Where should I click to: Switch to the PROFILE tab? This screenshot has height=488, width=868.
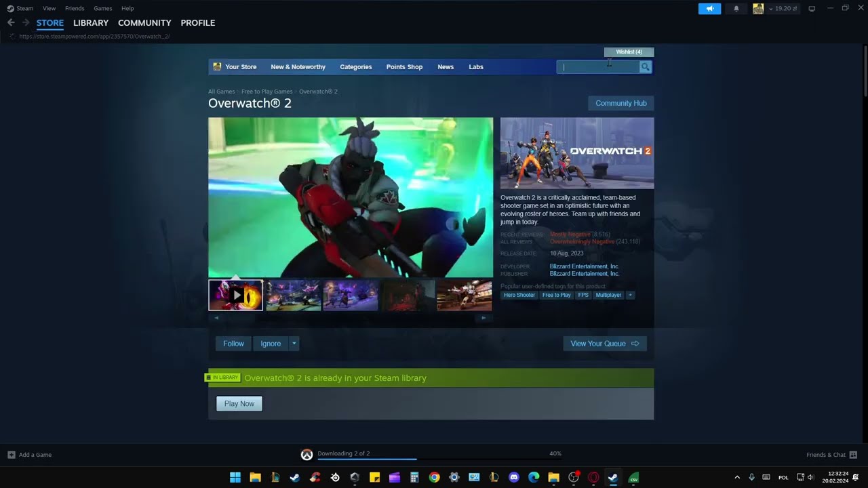tap(198, 22)
